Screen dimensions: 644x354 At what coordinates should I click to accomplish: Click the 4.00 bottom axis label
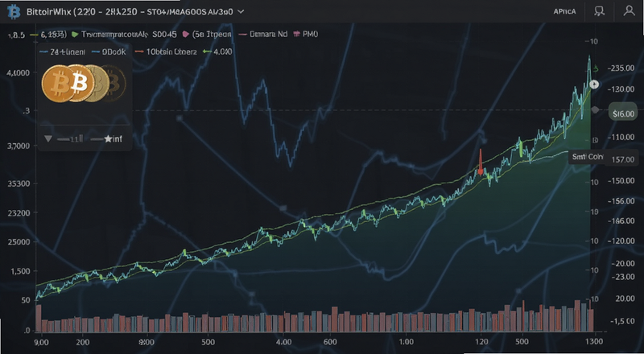click(x=284, y=342)
